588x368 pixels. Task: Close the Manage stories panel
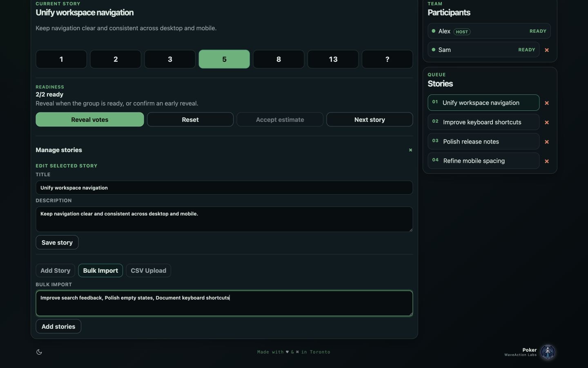coord(410,150)
